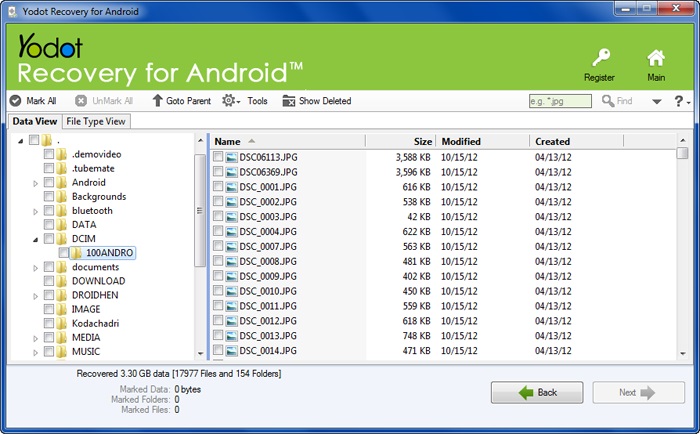Click the Goto Parent label
The width and height of the screenshot is (700, 434).
[x=188, y=101]
